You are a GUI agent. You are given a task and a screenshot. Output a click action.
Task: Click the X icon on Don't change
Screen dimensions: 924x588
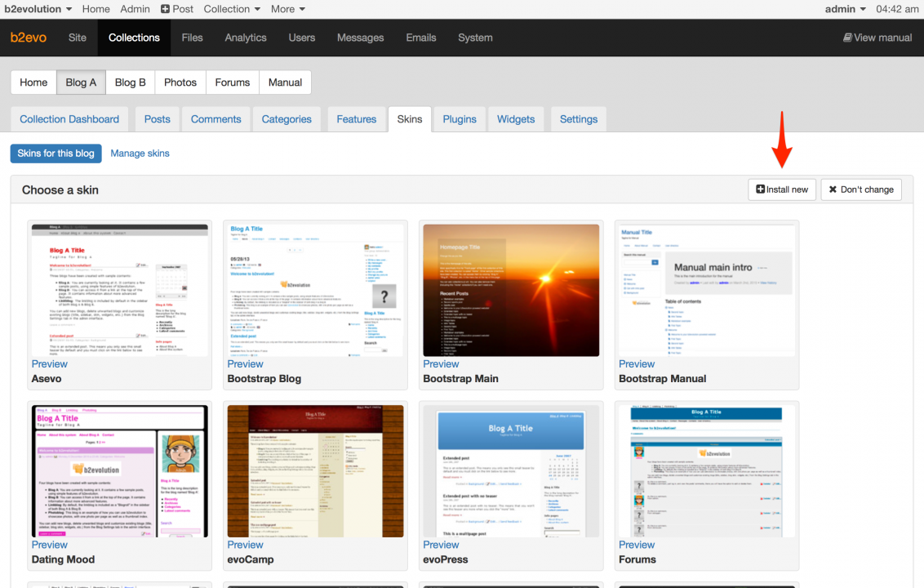(833, 189)
